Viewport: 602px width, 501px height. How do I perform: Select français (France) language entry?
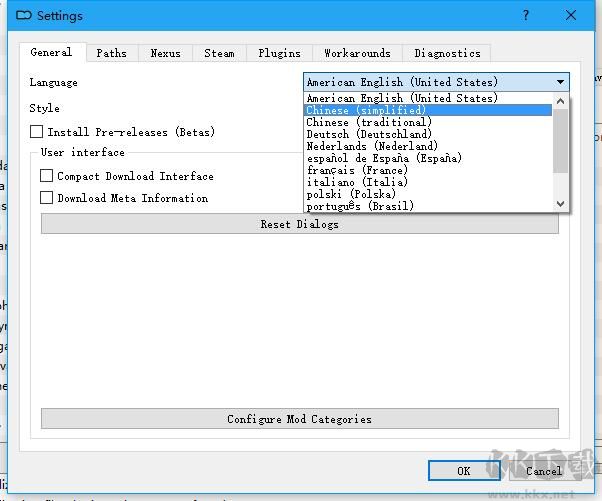pyautogui.click(x=357, y=170)
